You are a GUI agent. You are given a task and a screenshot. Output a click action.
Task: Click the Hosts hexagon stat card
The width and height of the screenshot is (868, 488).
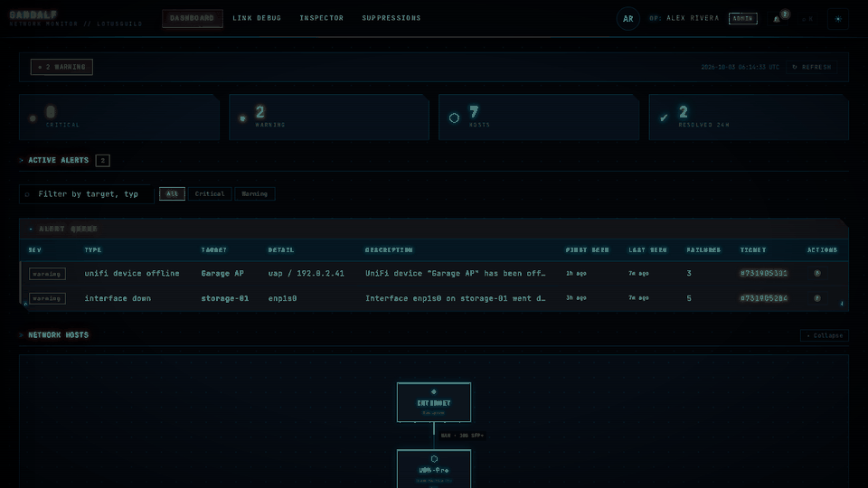click(539, 117)
